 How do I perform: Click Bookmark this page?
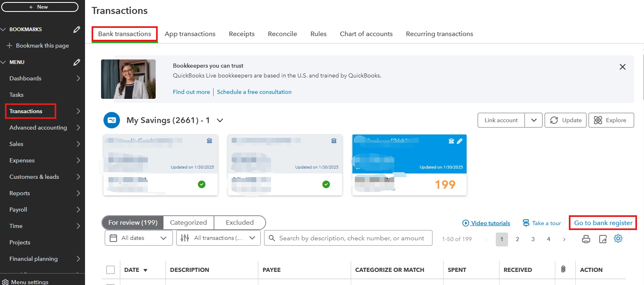(x=38, y=46)
